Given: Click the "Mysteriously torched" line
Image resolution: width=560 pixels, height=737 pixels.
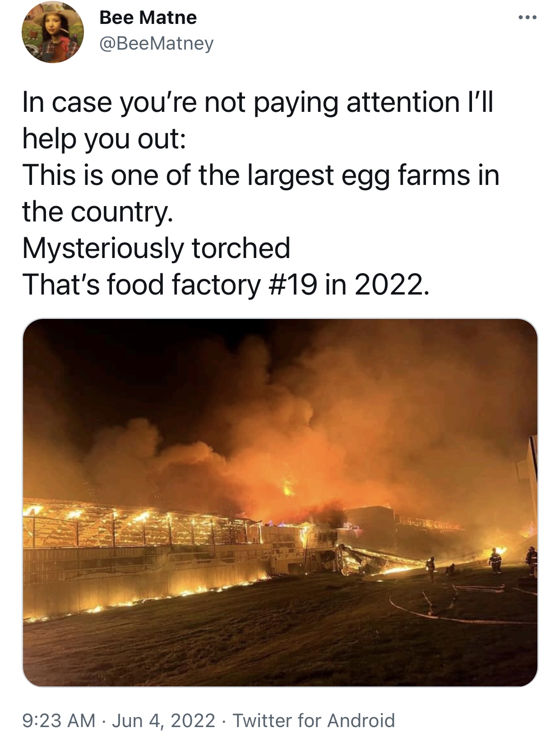Looking at the screenshot, I should point(156,248).
